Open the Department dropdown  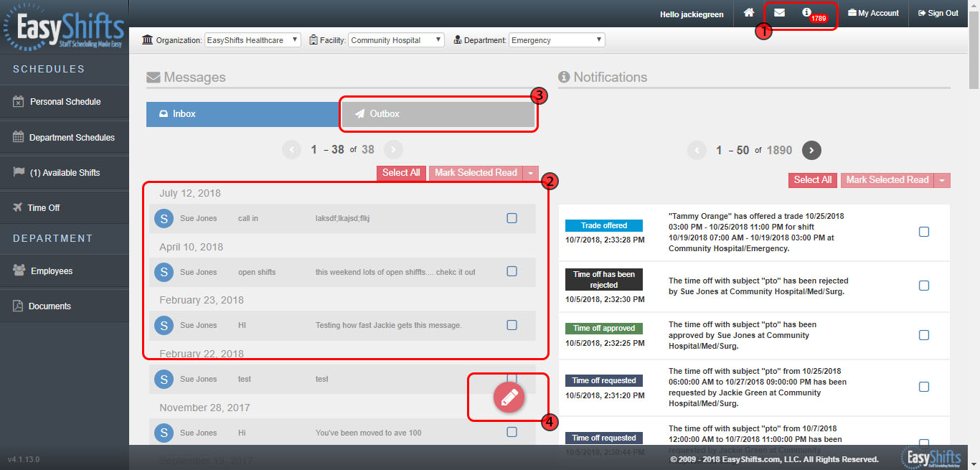click(x=557, y=40)
